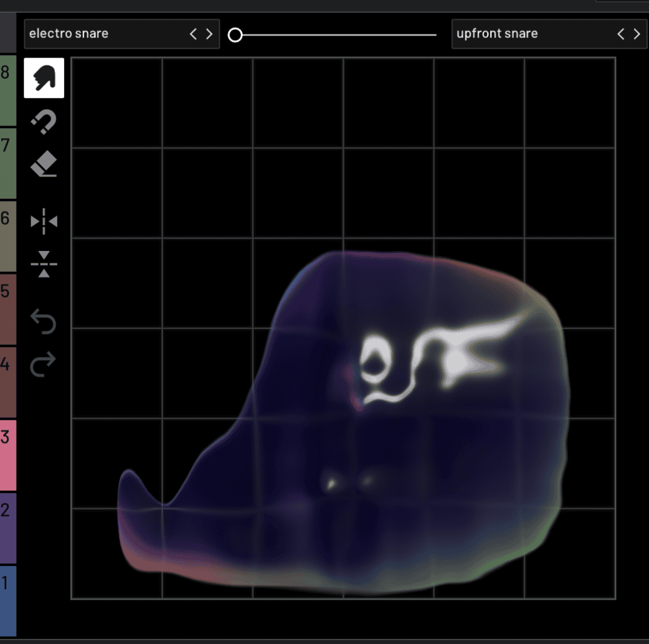
Task: Click the vertical mirror icon
Action: pos(44,264)
